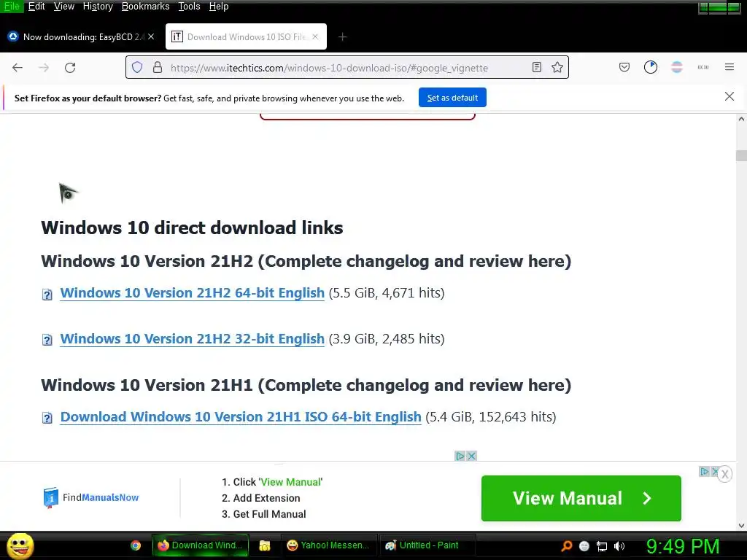Screen dimensions: 747x560
Task: Open the Firefox hamburger application menu
Action: 729,67
